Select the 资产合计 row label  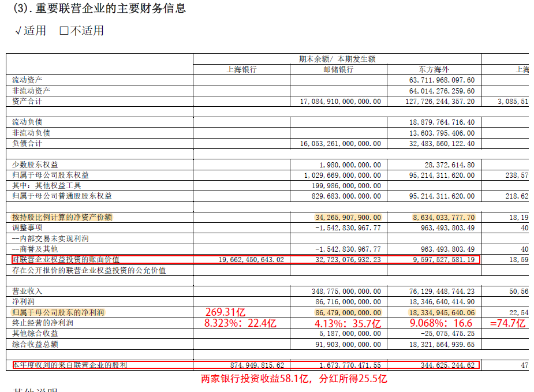coord(27,101)
